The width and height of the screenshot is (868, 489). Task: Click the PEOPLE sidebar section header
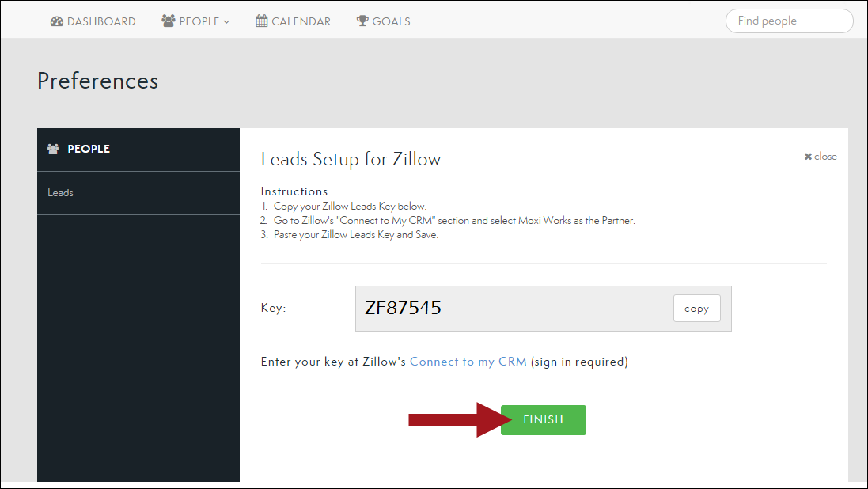[89, 149]
